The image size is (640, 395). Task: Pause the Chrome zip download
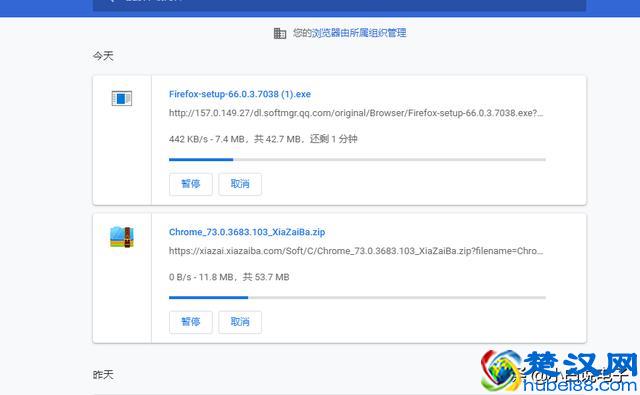click(x=191, y=322)
